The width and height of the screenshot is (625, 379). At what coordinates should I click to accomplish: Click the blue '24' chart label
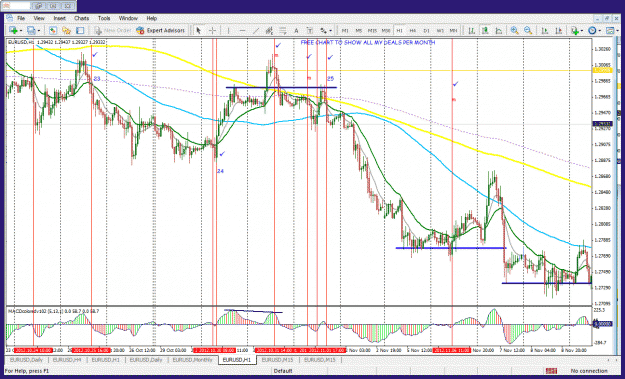pos(220,171)
